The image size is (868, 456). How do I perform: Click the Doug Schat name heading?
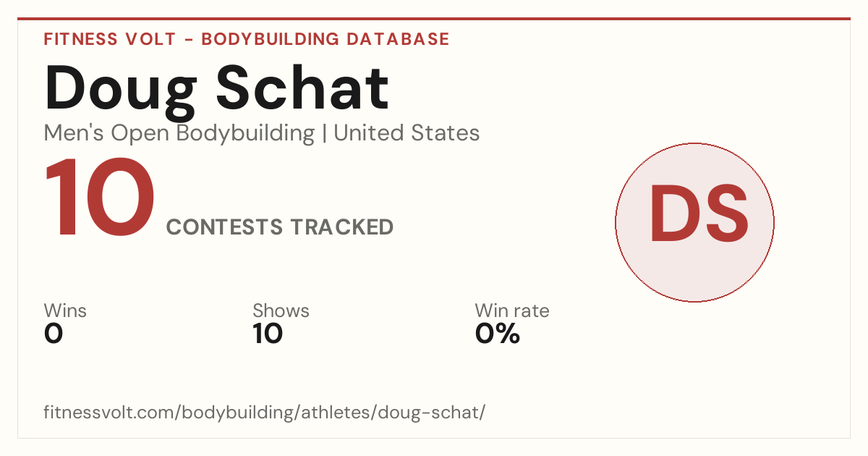click(217, 89)
